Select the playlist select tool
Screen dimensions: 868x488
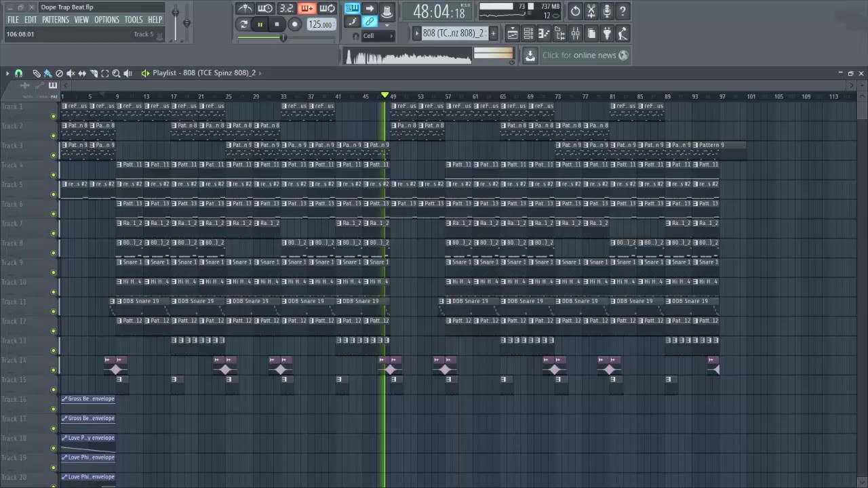pyautogui.click(x=105, y=73)
